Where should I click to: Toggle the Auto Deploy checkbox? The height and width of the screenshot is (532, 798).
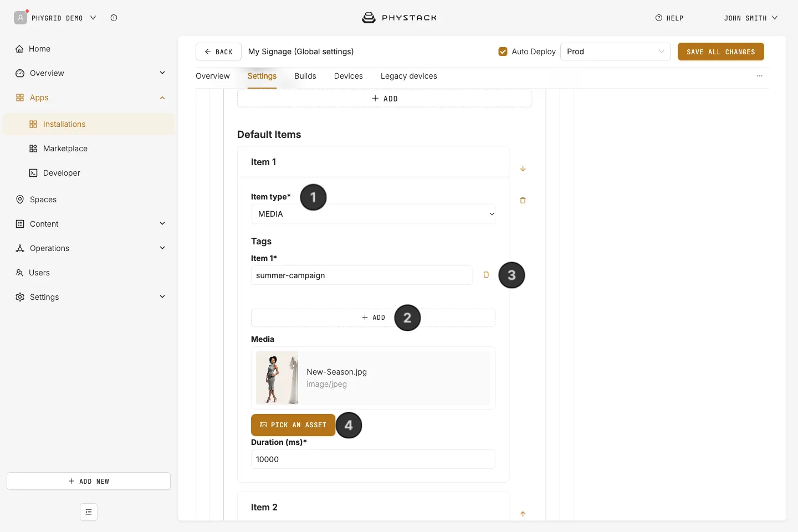tap(503, 52)
